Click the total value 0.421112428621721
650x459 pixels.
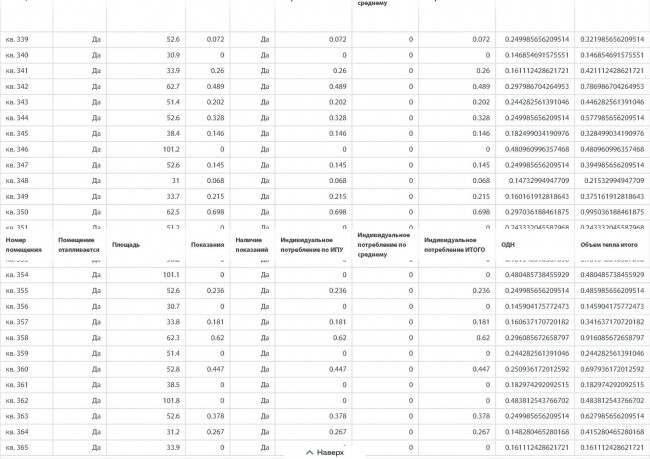(612, 70)
